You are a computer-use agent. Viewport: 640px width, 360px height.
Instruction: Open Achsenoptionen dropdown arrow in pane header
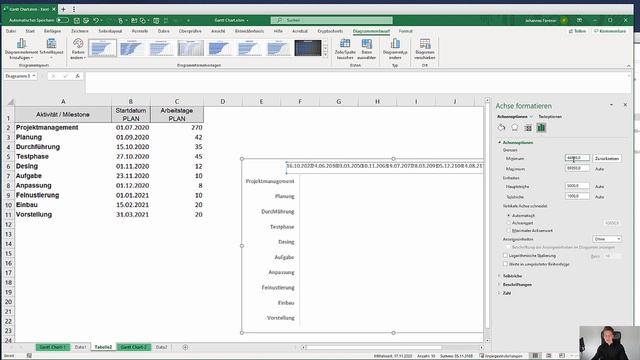531,117
